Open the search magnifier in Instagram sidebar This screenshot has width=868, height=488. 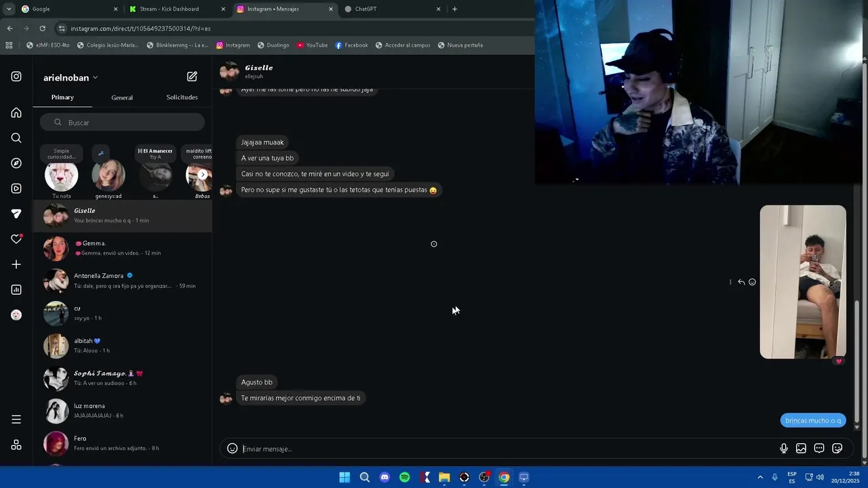pos(16,138)
